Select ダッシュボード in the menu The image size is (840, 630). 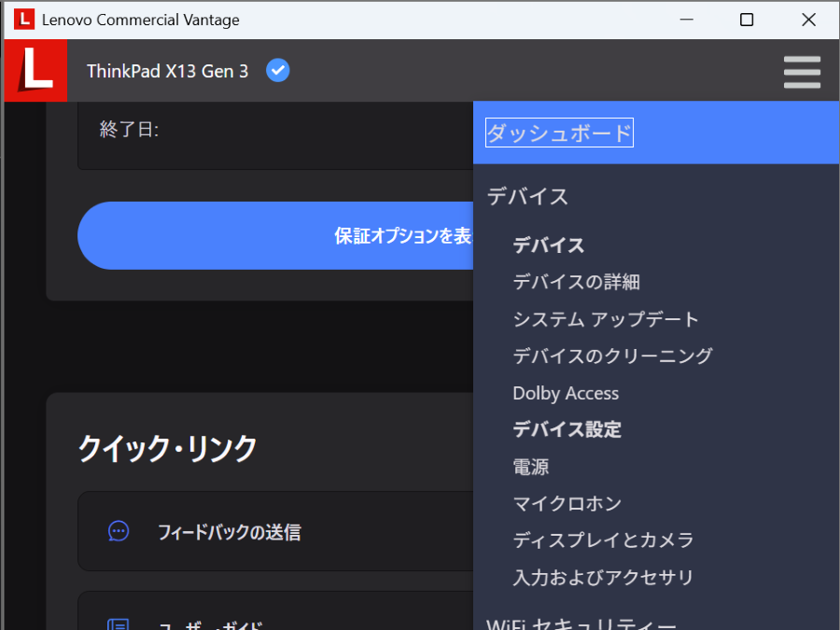tap(559, 133)
